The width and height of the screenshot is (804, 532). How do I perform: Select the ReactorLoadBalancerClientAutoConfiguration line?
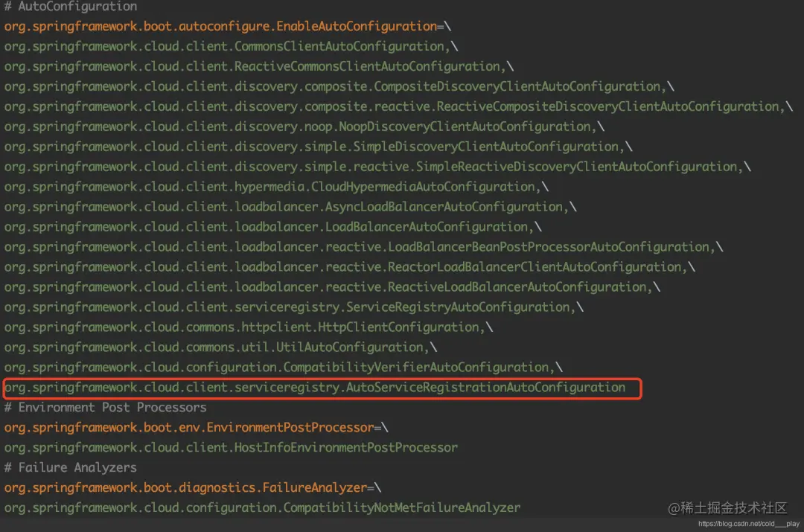[350, 266]
